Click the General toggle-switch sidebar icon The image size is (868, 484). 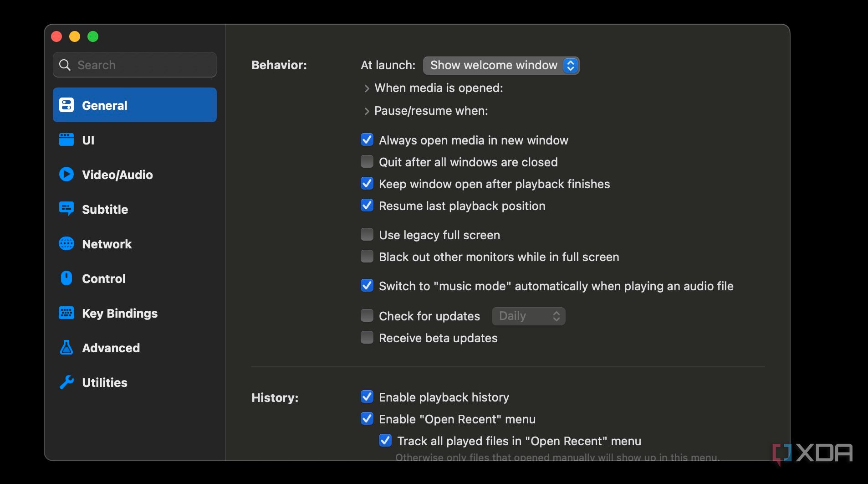[x=66, y=105]
